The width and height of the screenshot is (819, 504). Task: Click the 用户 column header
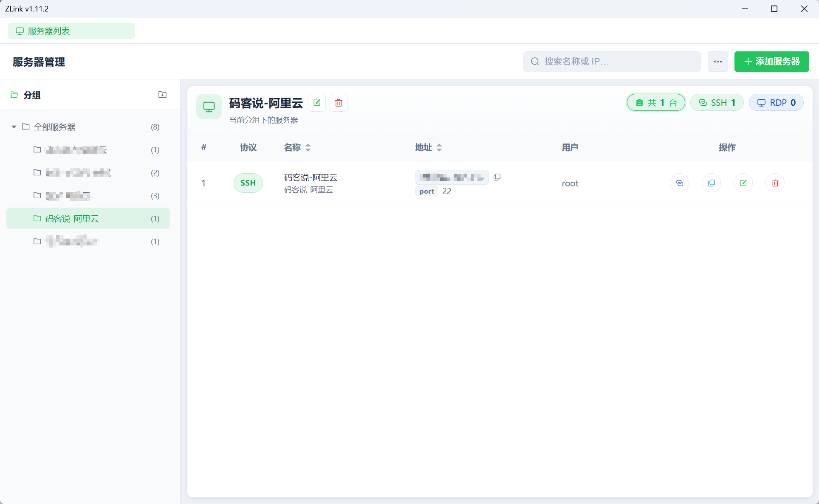(570, 147)
